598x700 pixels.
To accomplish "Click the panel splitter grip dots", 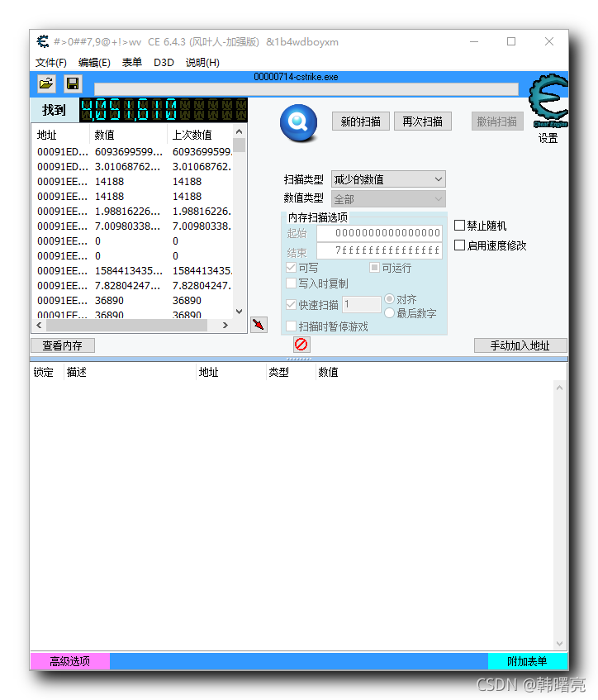I will click(298, 359).
